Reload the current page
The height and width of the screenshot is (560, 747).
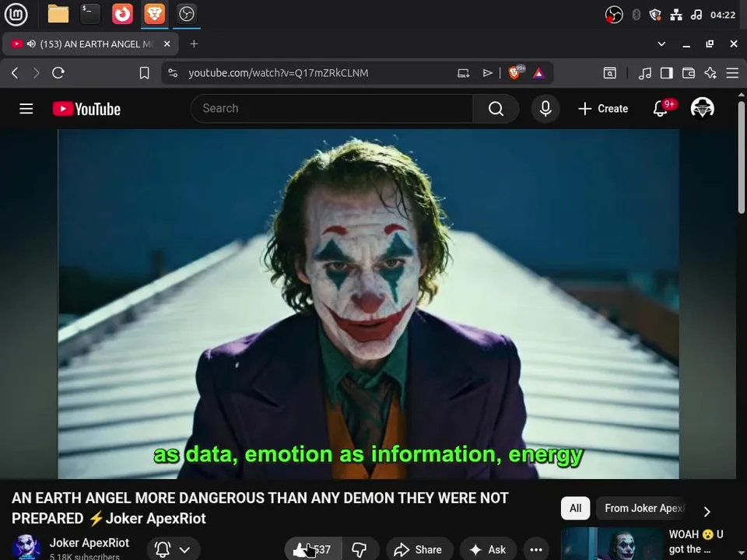click(x=58, y=73)
